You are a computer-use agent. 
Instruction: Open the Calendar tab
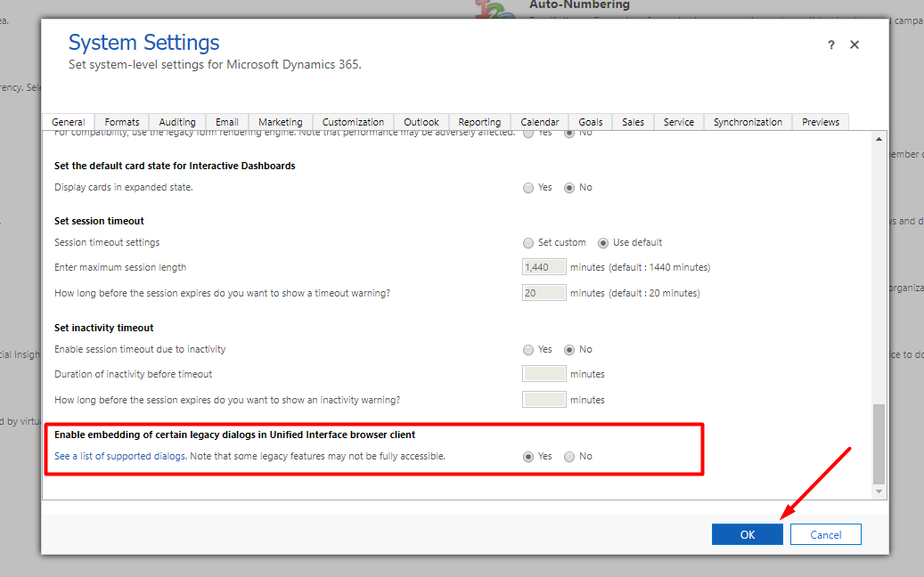point(540,122)
